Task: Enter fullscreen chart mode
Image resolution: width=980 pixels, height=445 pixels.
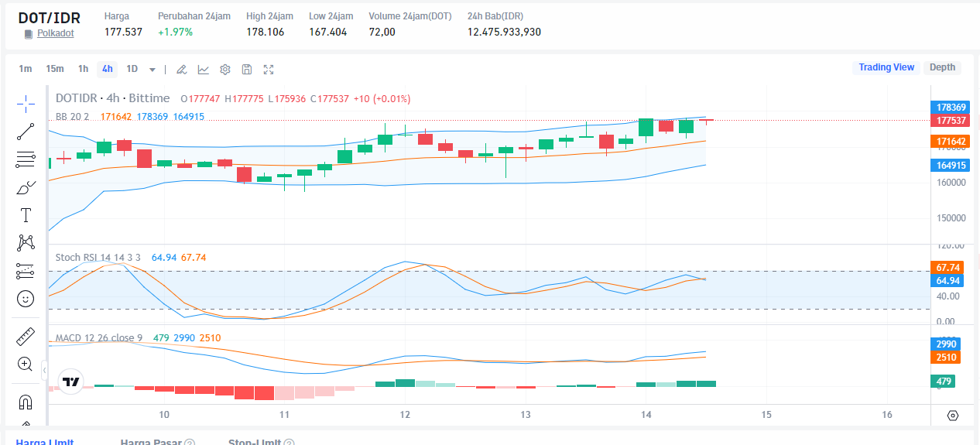Action: click(x=269, y=69)
